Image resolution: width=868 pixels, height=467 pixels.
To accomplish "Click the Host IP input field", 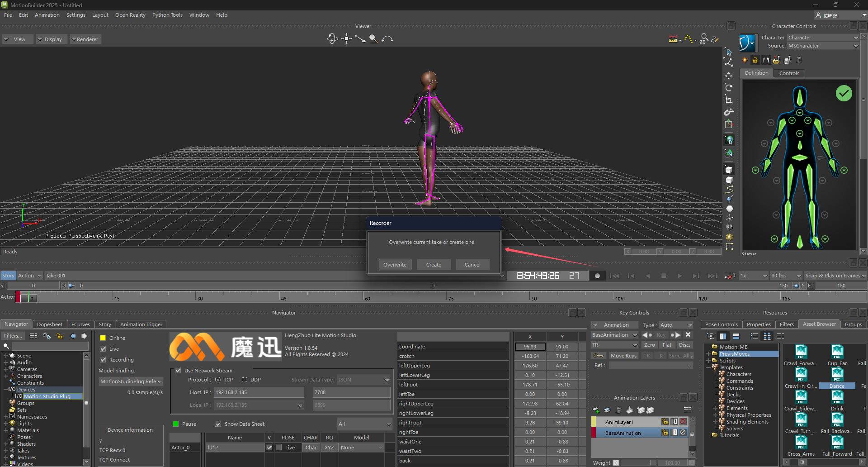I will (259, 392).
